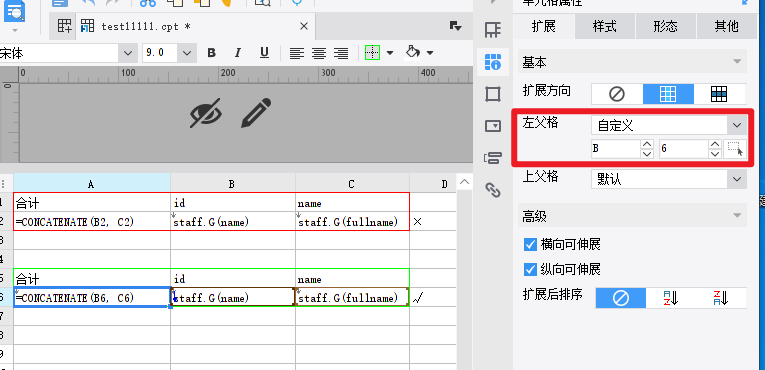Viewport: 765px width, 370px height.
Task: Click column header C
Action: (x=352, y=184)
